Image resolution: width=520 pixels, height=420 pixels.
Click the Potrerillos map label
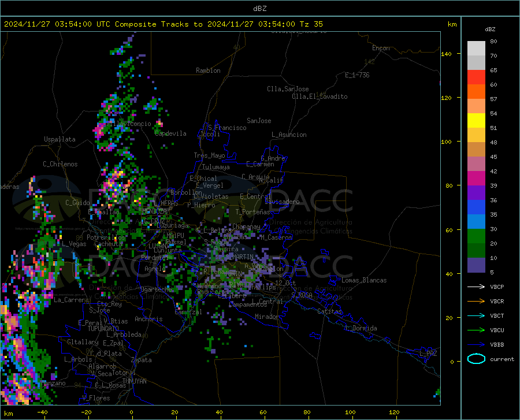pos(106,237)
